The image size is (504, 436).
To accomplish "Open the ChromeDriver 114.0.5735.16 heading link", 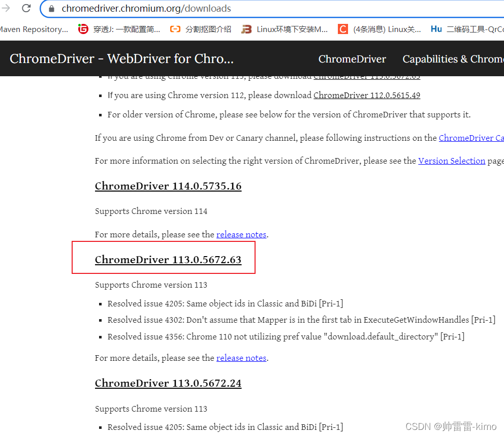I will [168, 186].
